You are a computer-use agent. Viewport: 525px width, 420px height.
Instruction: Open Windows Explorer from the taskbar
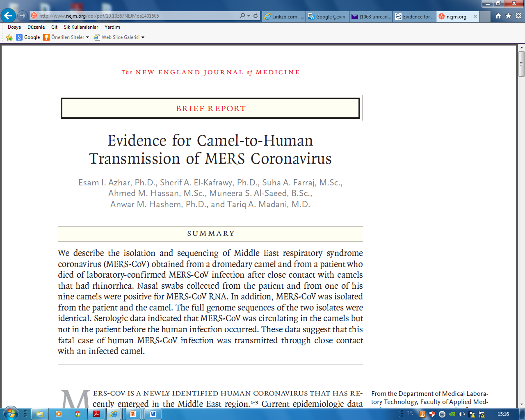click(x=40, y=414)
